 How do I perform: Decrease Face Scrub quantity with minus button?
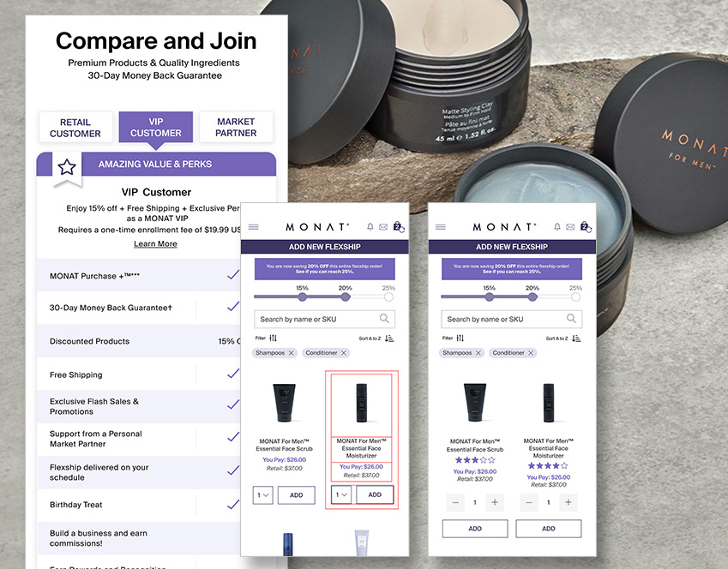tap(455, 502)
